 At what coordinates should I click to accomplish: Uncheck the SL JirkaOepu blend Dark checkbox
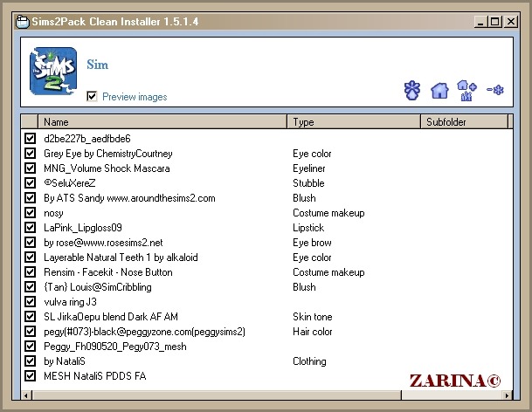pyautogui.click(x=31, y=317)
